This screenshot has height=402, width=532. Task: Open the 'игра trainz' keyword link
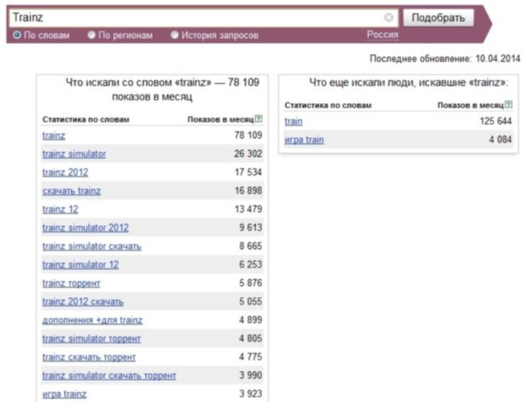click(x=64, y=394)
